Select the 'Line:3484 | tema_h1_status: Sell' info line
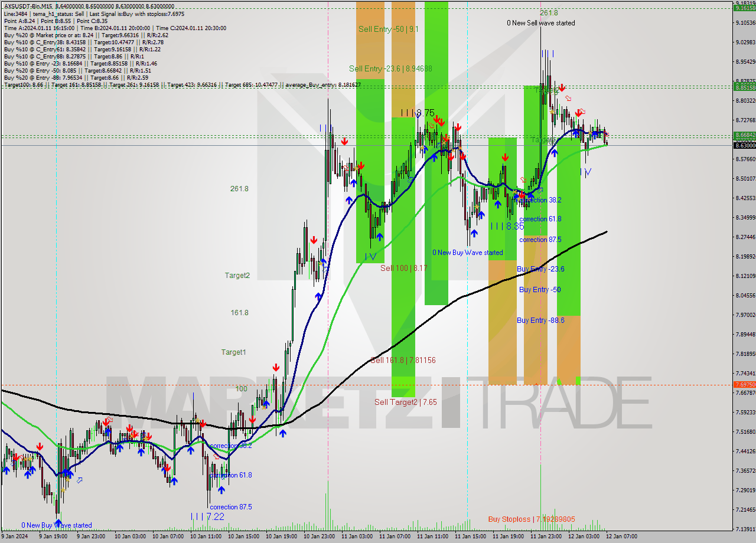The width and height of the screenshot is (756, 543). 94,14
